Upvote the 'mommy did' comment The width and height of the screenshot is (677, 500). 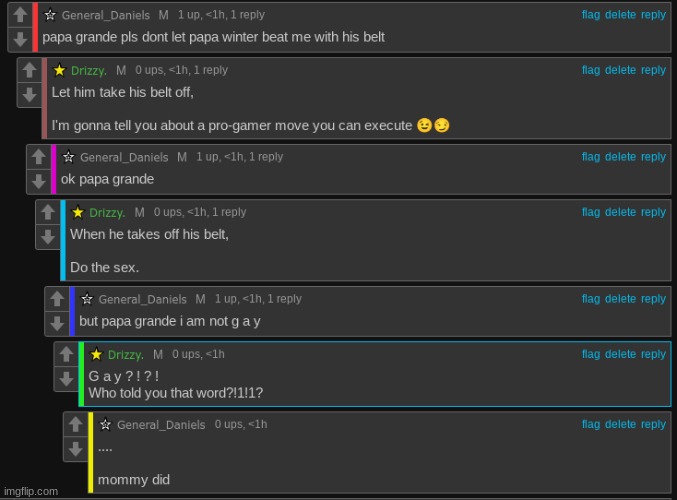pyautogui.click(x=76, y=424)
